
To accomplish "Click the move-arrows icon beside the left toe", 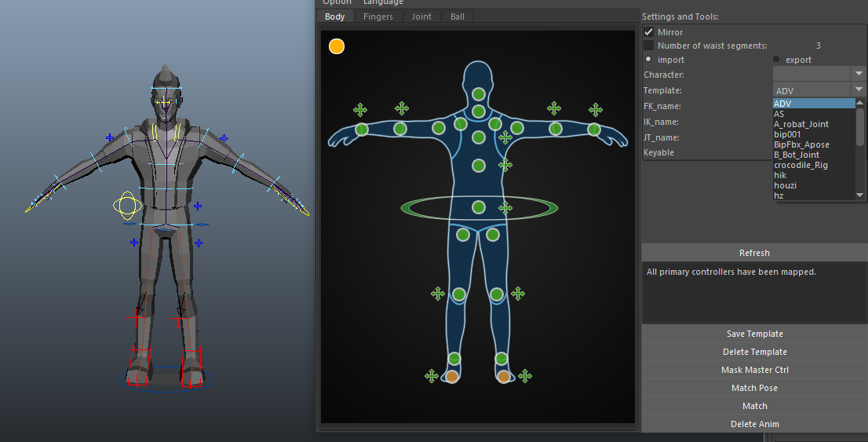I will (x=431, y=376).
